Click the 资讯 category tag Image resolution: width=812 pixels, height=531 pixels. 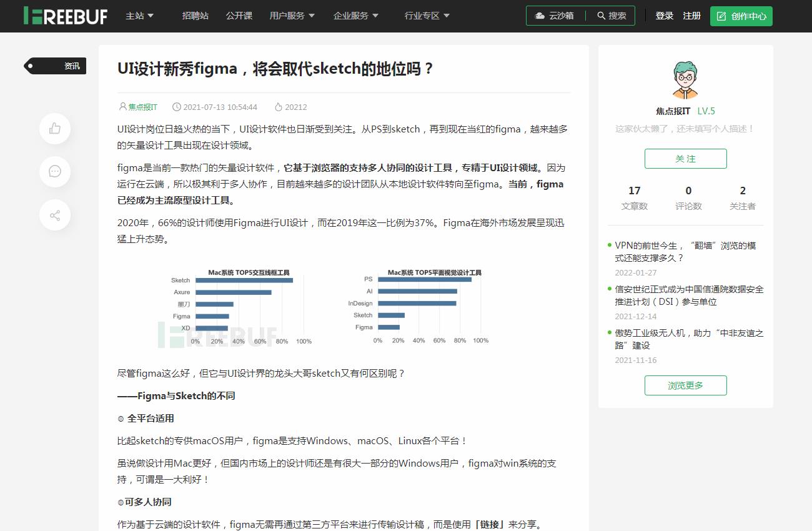[55, 66]
